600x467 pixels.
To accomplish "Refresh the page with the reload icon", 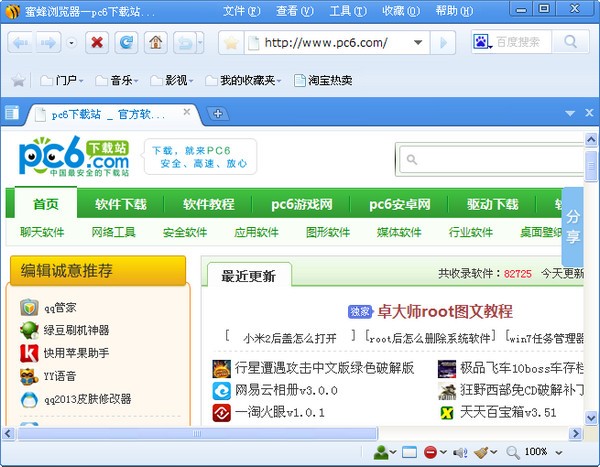I will [x=126, y=42].
